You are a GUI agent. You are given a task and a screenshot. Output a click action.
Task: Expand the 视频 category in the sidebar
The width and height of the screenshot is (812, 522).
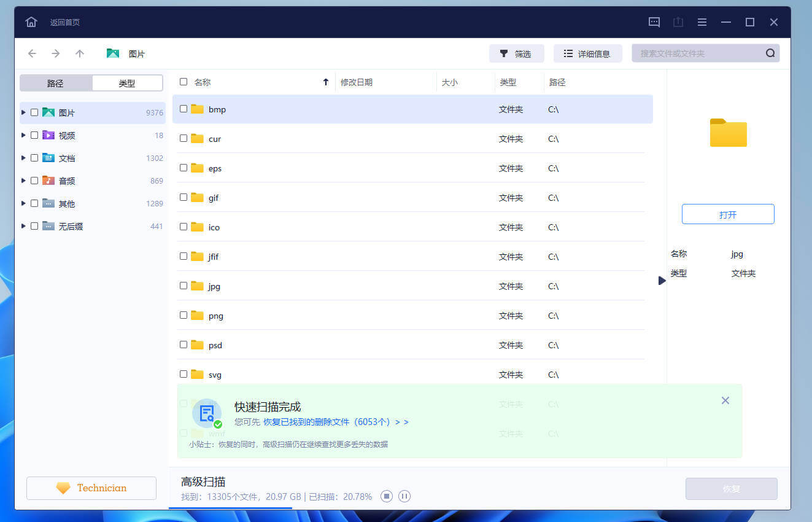23,135
